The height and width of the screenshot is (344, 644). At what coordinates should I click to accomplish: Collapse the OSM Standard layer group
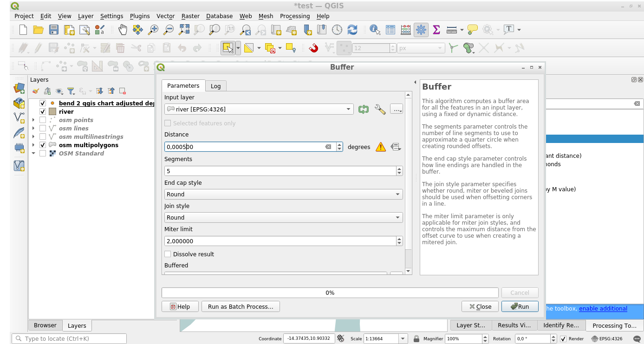tap(33, 153)
